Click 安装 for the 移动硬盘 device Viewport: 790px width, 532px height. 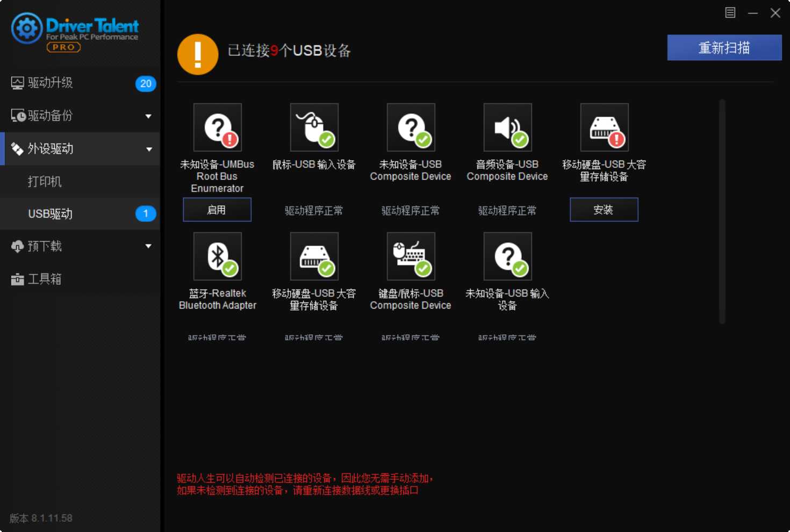604,210
